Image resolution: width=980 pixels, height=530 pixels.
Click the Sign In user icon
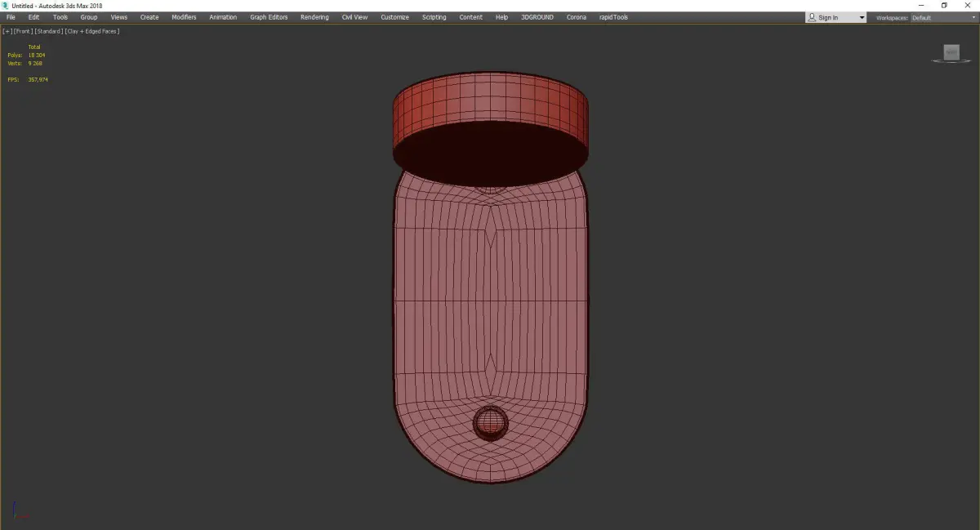click(x=812, y=17)
